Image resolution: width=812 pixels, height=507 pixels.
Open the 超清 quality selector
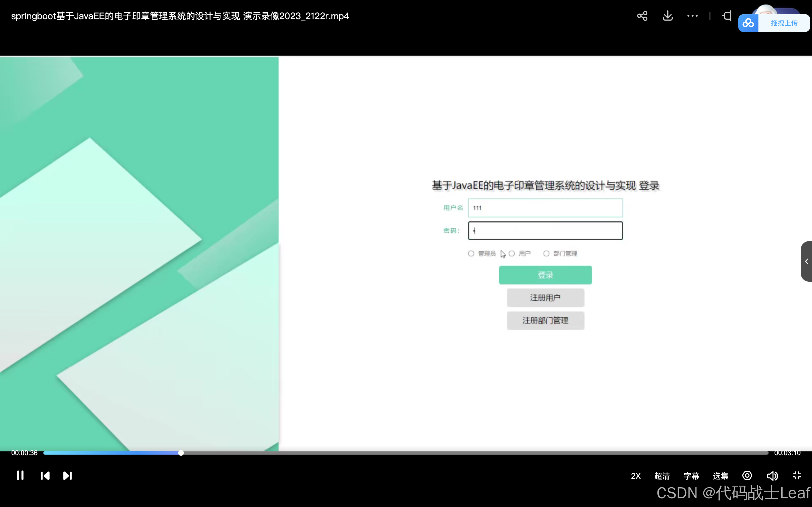pos(662,476)
